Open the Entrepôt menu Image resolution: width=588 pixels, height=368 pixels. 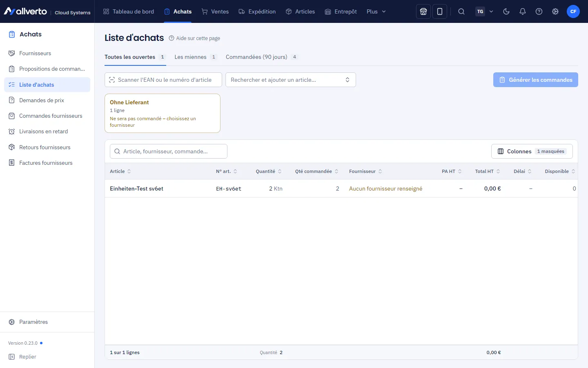[x=341, y=11]
